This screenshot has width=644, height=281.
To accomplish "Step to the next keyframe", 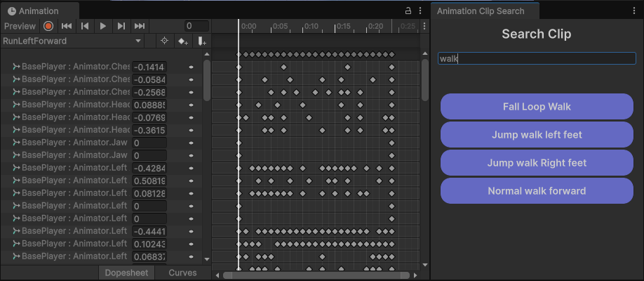I will [x=121, y=26].
